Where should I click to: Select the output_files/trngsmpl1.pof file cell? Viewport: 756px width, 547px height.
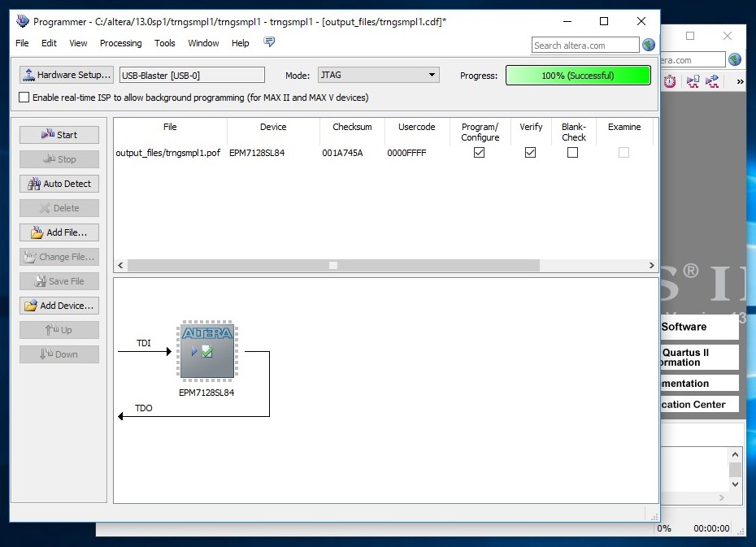tap(167, 153)
